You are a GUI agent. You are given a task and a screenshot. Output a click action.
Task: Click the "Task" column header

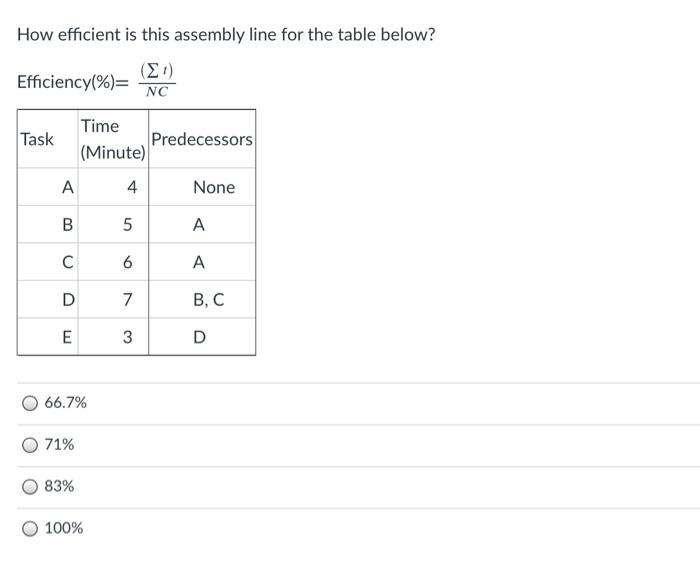[x=37, y=139]
